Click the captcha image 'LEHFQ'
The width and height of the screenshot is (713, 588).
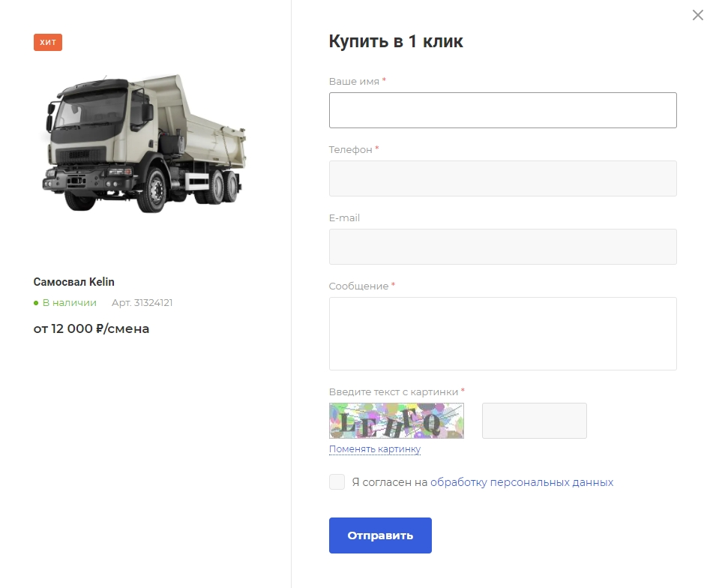click(x=397, y=421)
